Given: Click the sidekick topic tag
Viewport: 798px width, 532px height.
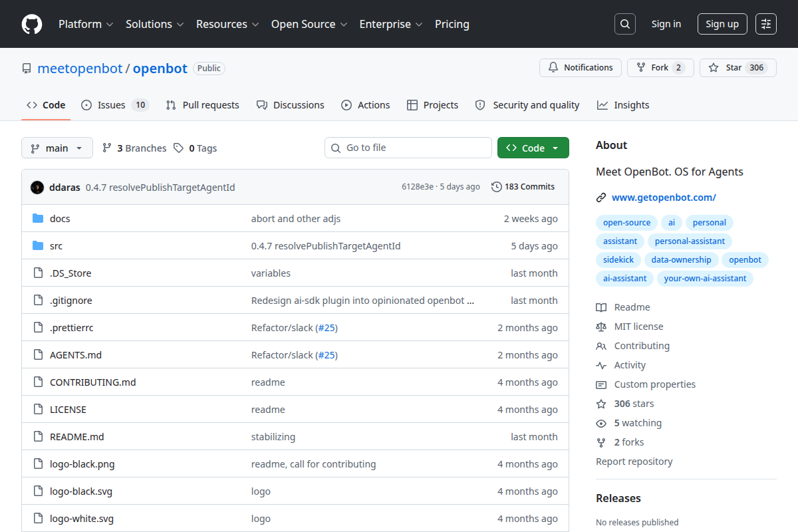Looking at the screenshot, I should click(618, 260).
